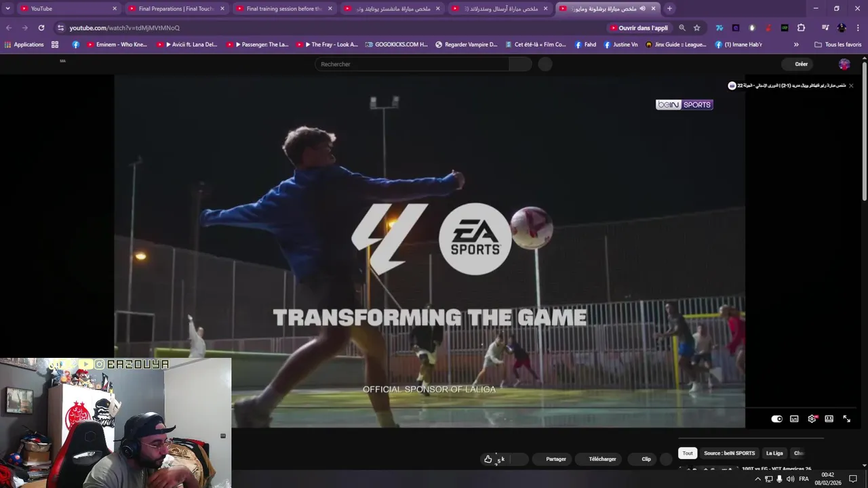Open the volume control in system tray
Screen dimensions: 868x488
coord(790,479)
